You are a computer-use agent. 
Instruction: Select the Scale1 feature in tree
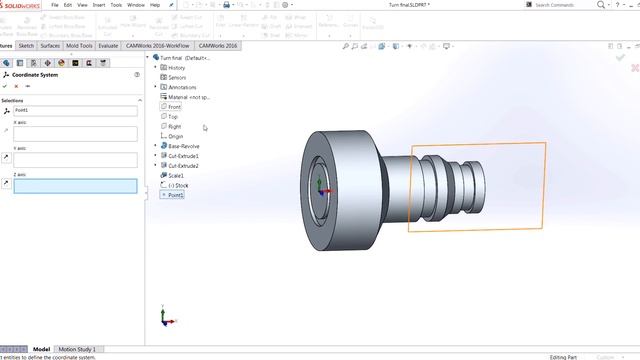pos(172,175)
